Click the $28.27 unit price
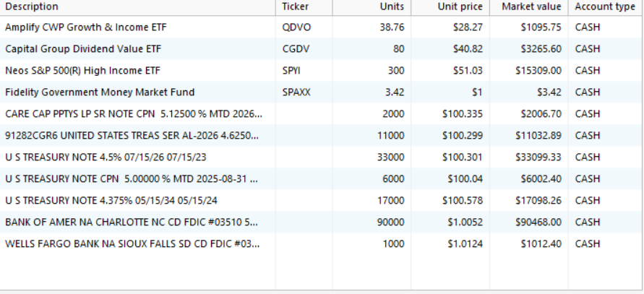 click(468, 27)
